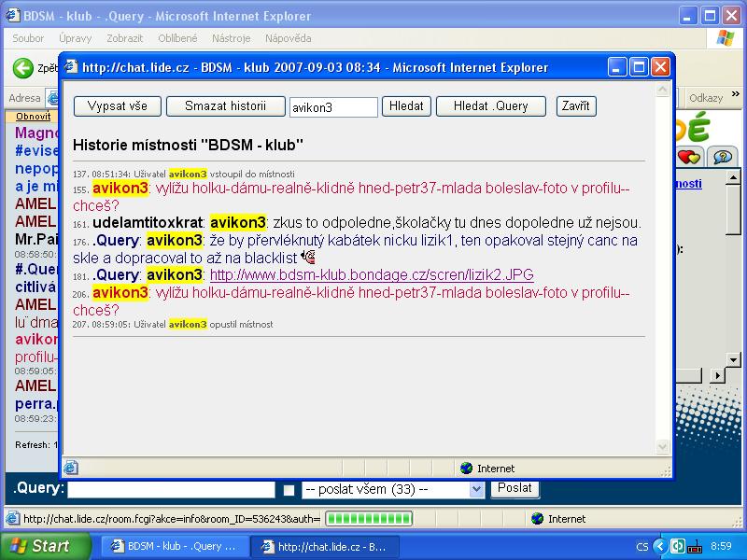Click highlighted avikon3 in line 155

[120, 189]
